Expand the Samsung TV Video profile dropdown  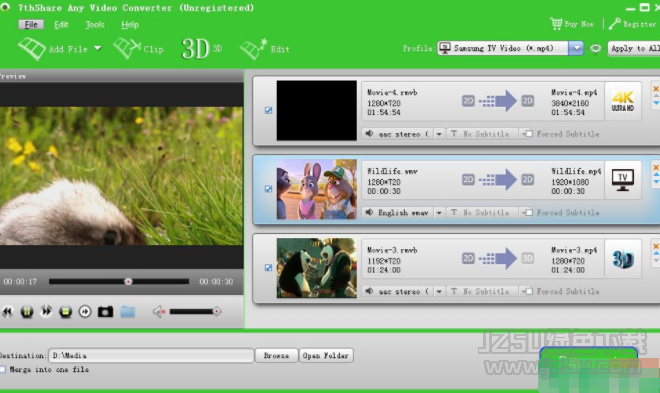pos(576,48)
